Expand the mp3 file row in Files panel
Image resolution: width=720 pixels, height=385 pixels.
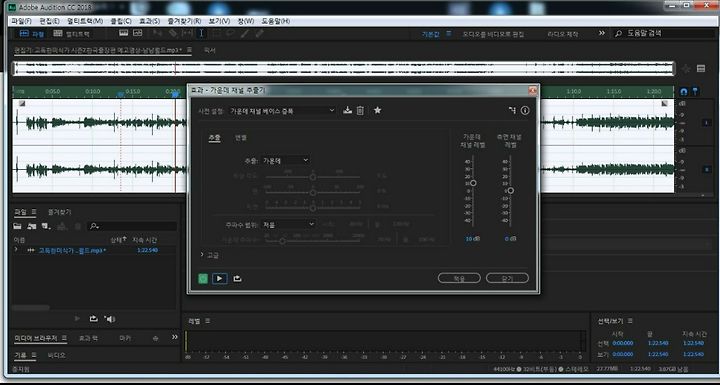tap(17, 249)
